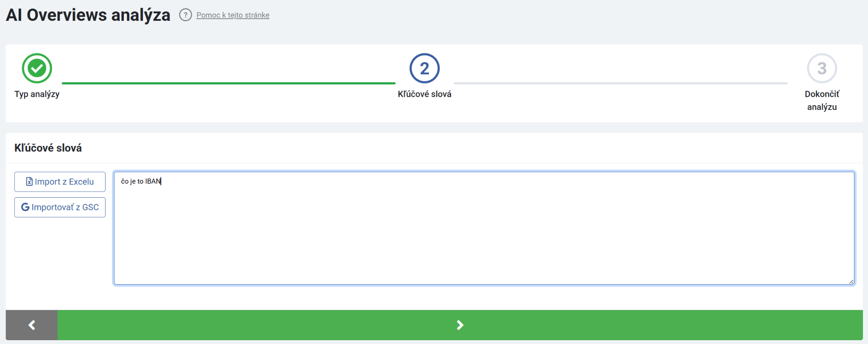Image resolution: width=868 pixels, height=344 pixels.
Task: Select the 'Typ analýzy' step label
Action: point(37,94)
